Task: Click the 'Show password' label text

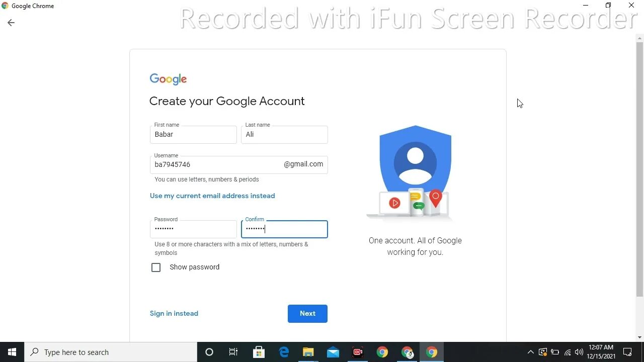Action: coord(195,267)
